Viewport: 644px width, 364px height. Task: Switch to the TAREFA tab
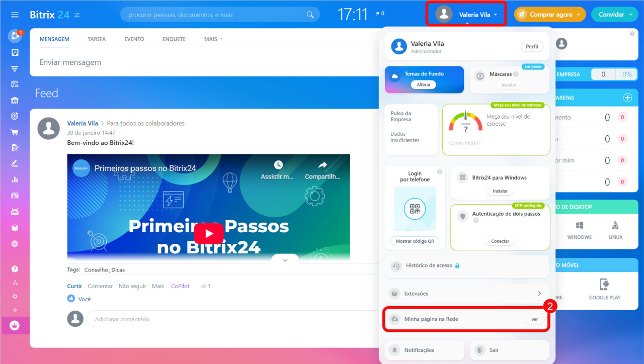(x=97, y=39)
